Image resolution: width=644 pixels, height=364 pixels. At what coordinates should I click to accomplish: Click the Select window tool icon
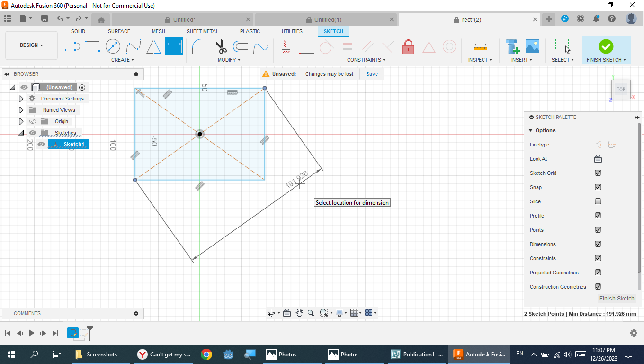pyautogui.click(x=563, y=46)
